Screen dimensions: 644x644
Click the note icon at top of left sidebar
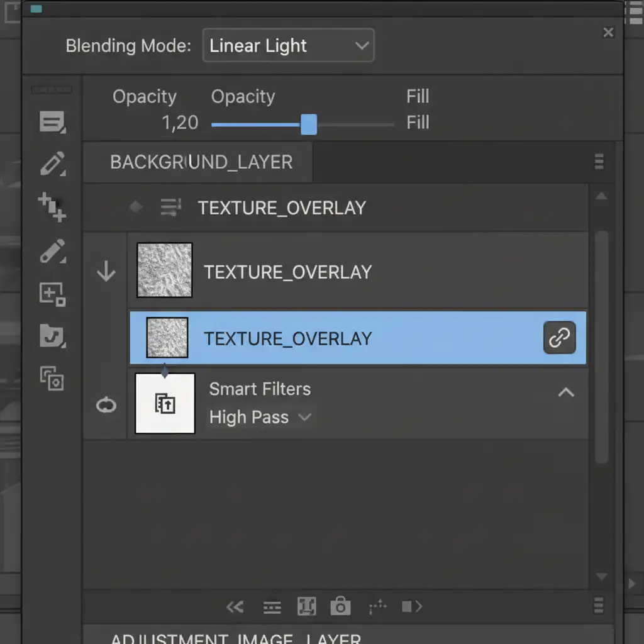pos(52,122)
